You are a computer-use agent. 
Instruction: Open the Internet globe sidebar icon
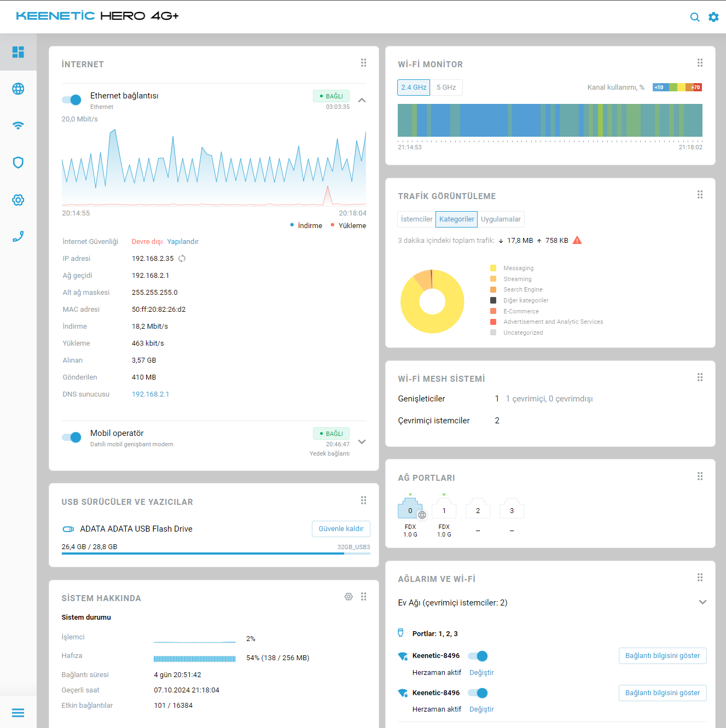(18, 89)
